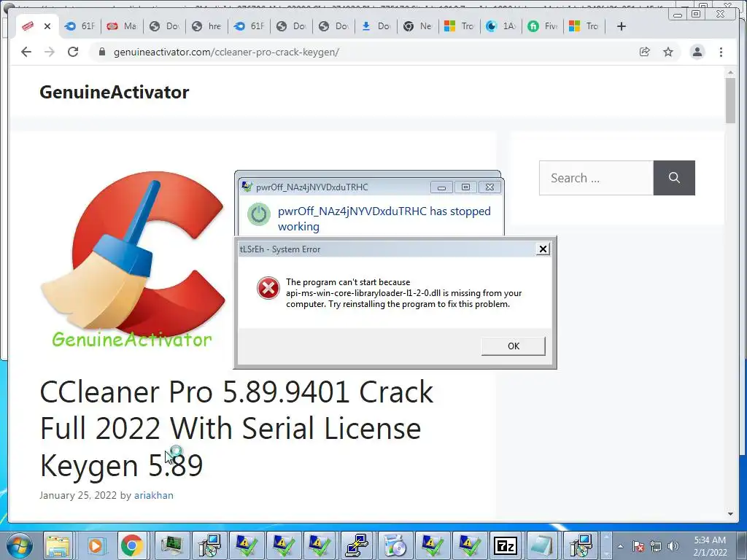Click the api-ms-win-core-libraryloader missing dll message
Image resolution: width=747 pixels, height=560 pixels.
tap(403, 293)
